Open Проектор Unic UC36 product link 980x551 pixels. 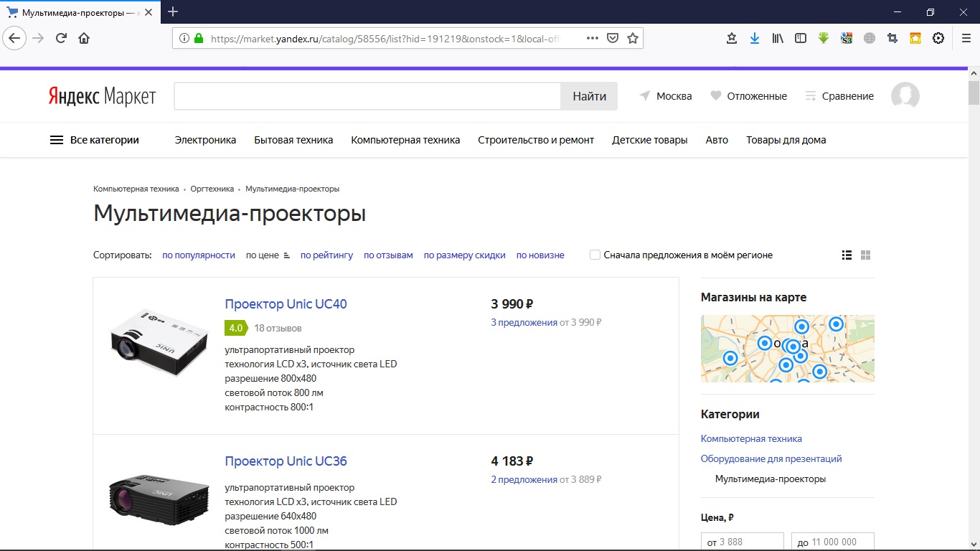286,461
